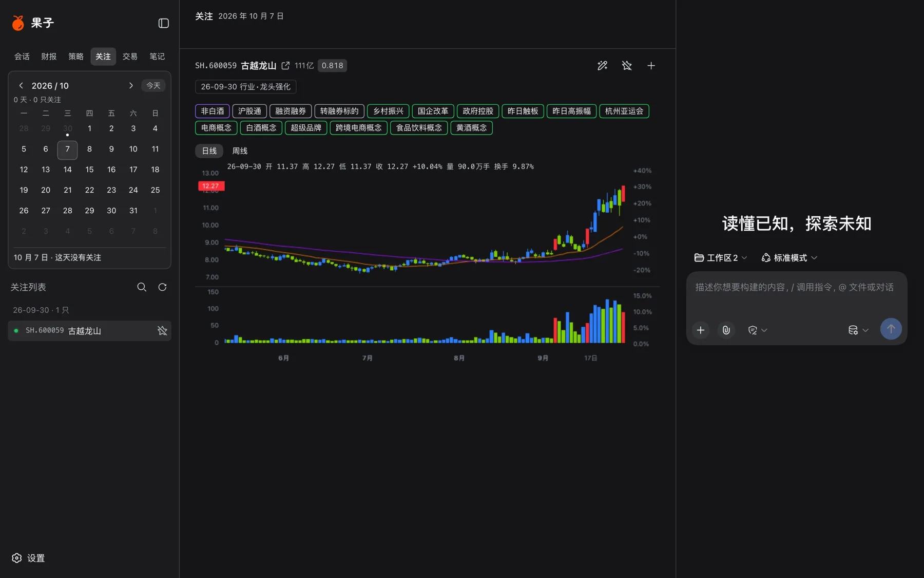Refresh the 关注列表 watchlist

[162, 287]
